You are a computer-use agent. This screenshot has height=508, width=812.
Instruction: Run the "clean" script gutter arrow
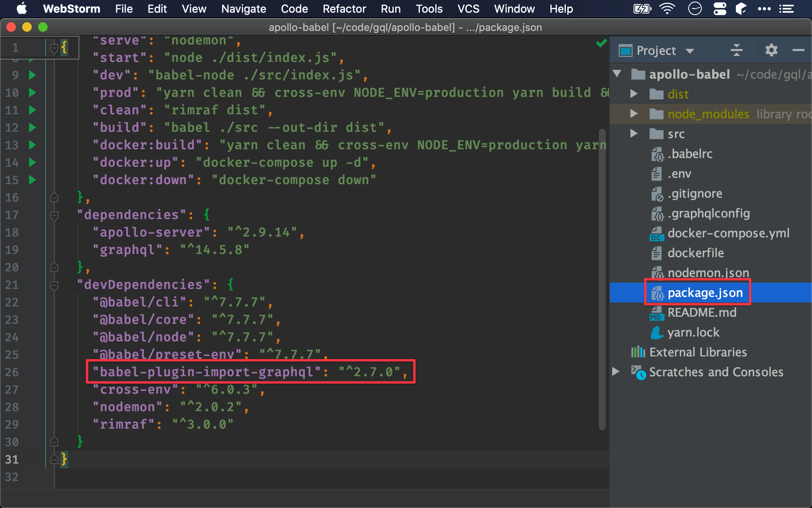[33, 110]
